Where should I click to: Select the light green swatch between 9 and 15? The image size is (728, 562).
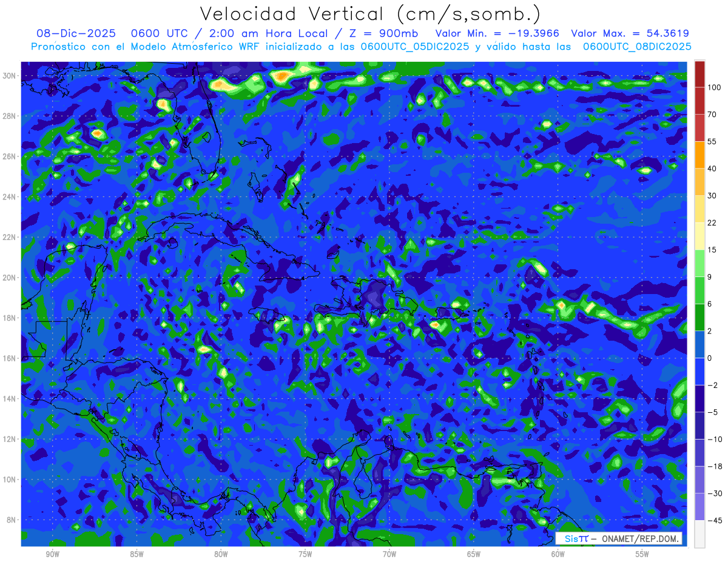point(699,263)
